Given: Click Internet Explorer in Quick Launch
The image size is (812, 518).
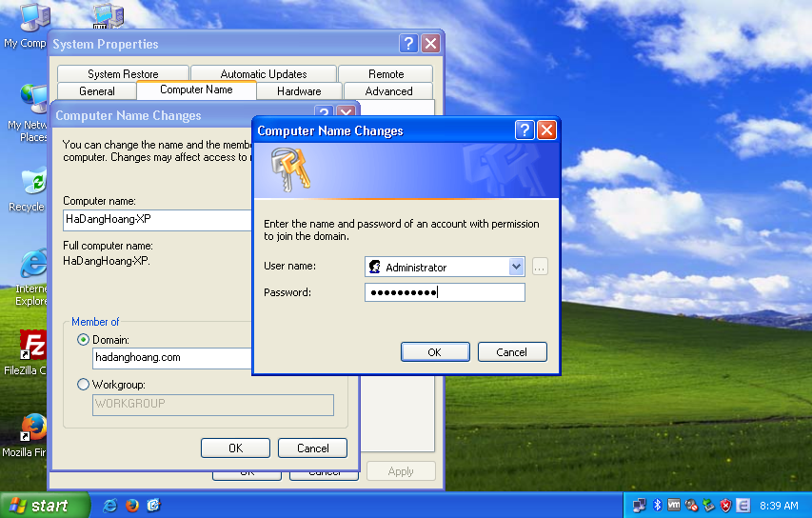Looking at the screenshot, I should click(109, 505).
